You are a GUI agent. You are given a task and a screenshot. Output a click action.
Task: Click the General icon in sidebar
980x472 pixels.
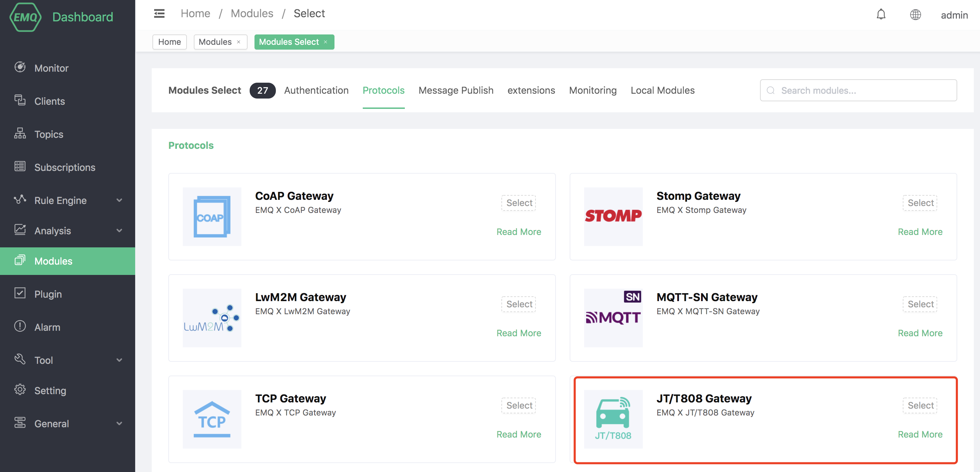point(20,423)
